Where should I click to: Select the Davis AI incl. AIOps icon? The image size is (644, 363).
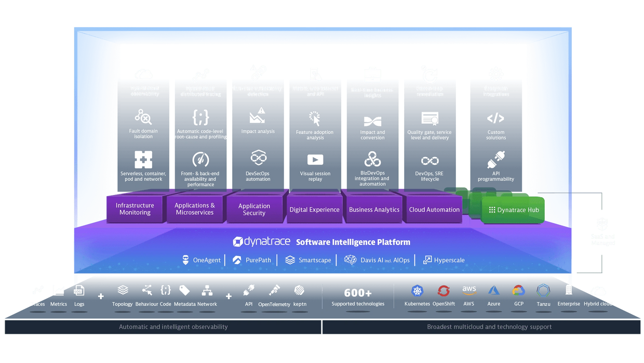(x=350, y=260)
